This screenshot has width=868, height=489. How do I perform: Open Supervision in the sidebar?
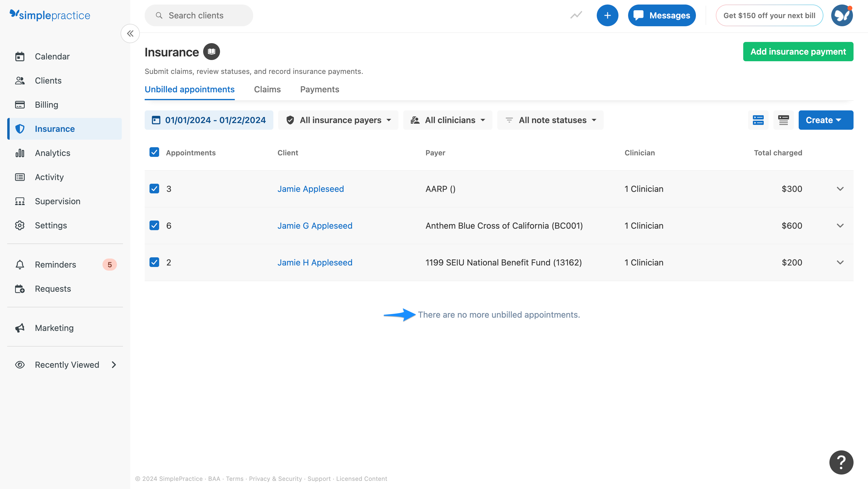pos(65,201)
